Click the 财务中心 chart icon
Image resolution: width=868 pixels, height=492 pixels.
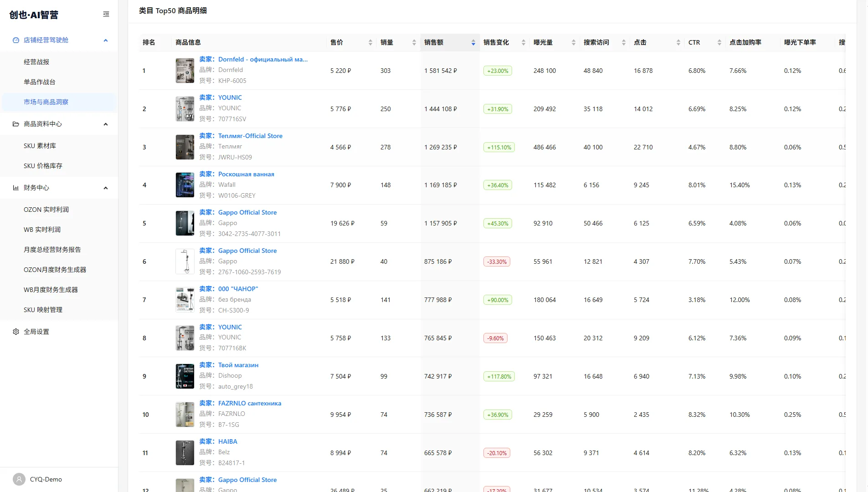click(16, 188)
